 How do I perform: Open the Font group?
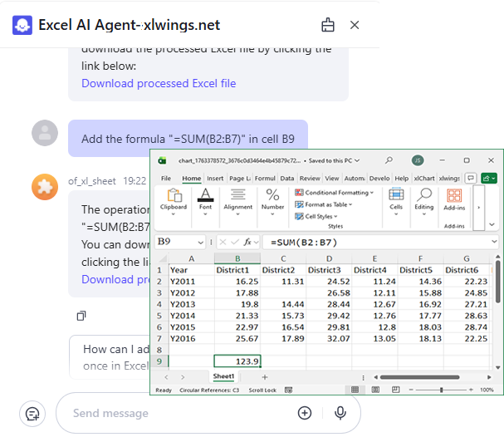[205, 202]
